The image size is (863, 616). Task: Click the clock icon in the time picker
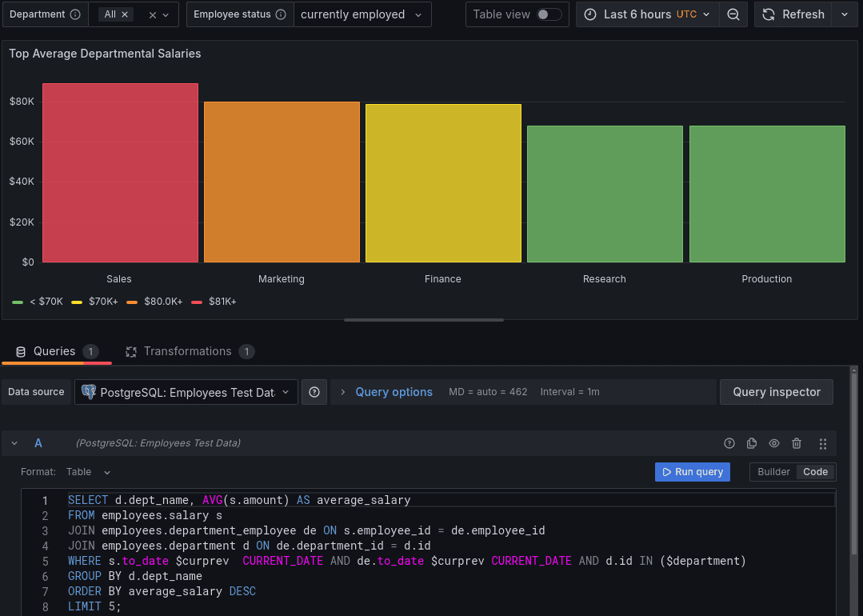(x=589, y=14)
